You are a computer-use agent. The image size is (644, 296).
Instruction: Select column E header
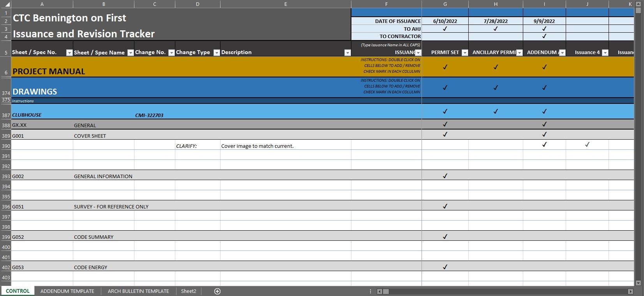tap(286, 4)
